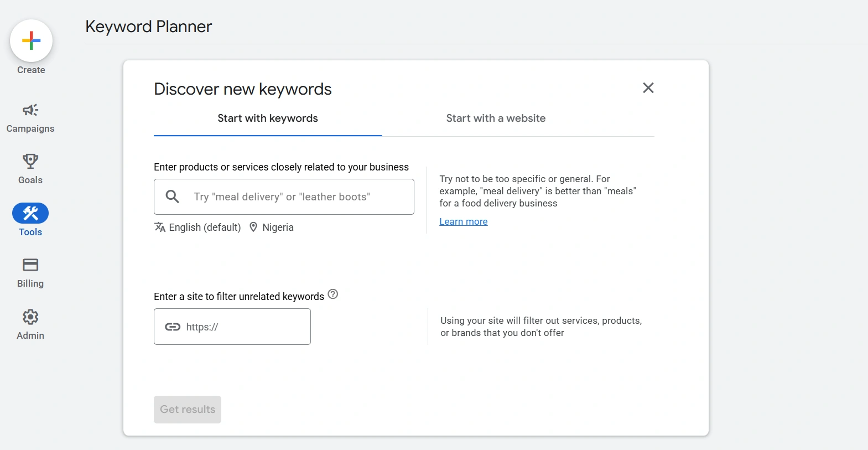The height and width of the screenshot is (450, 868).
Task: Click the colorful plus Create button
Action: (31, 40)
